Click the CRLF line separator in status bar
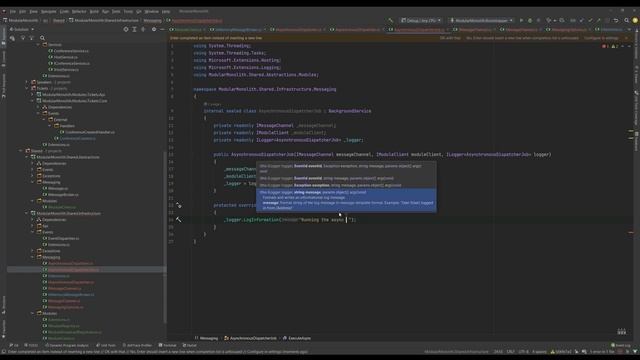 pyautogui.click(x=511, y=351)
